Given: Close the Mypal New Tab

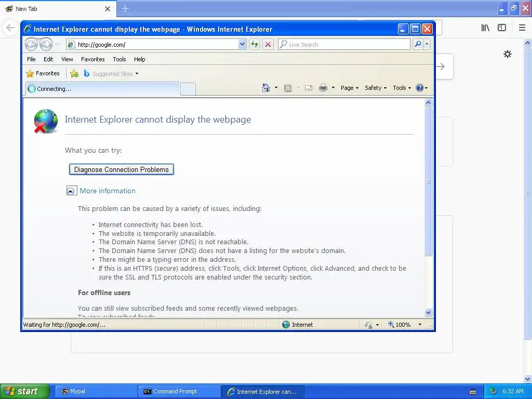Looking at the screenshot, I should pos(108,9).
